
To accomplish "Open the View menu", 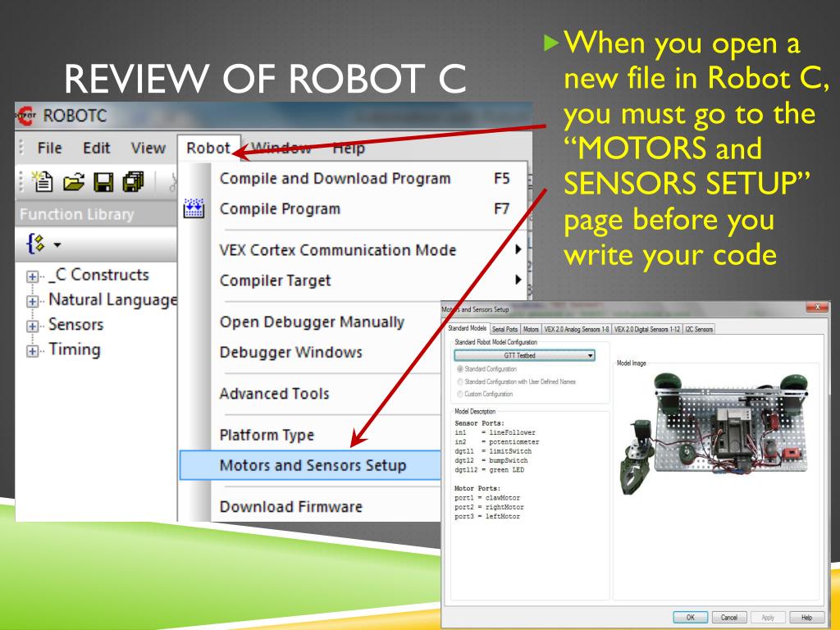I will [x=148, y=148].
